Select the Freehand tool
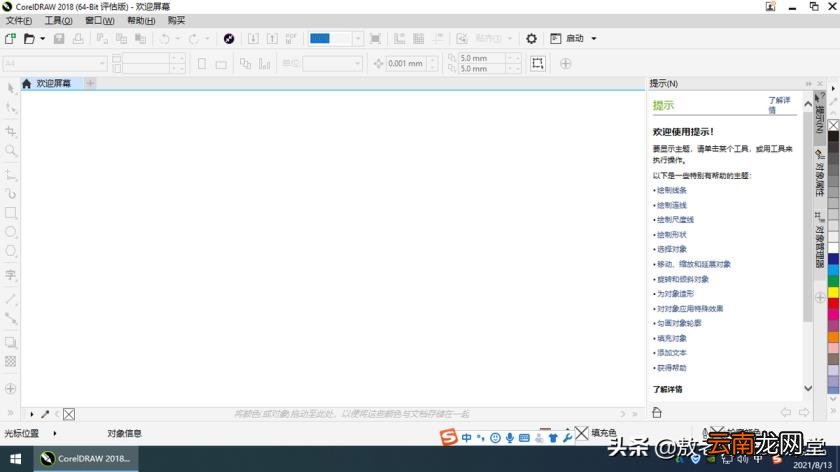 coord(11,175)
